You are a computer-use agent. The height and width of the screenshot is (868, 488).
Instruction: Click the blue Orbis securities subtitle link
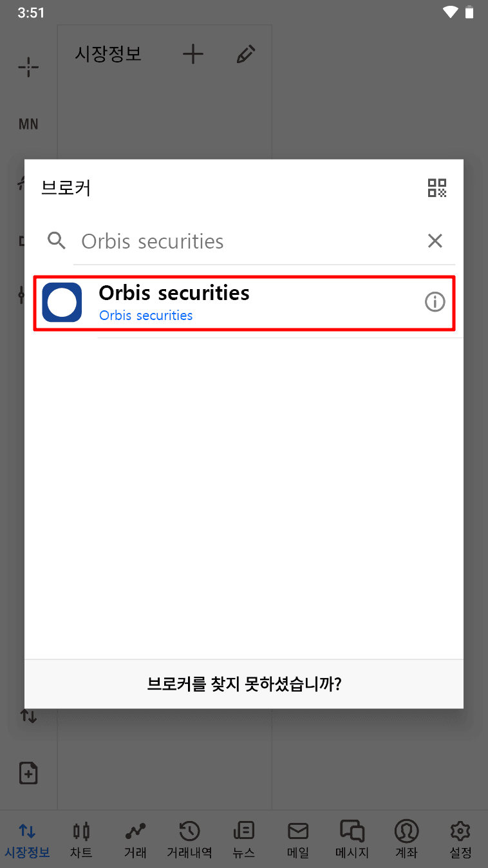coord(146,316)
